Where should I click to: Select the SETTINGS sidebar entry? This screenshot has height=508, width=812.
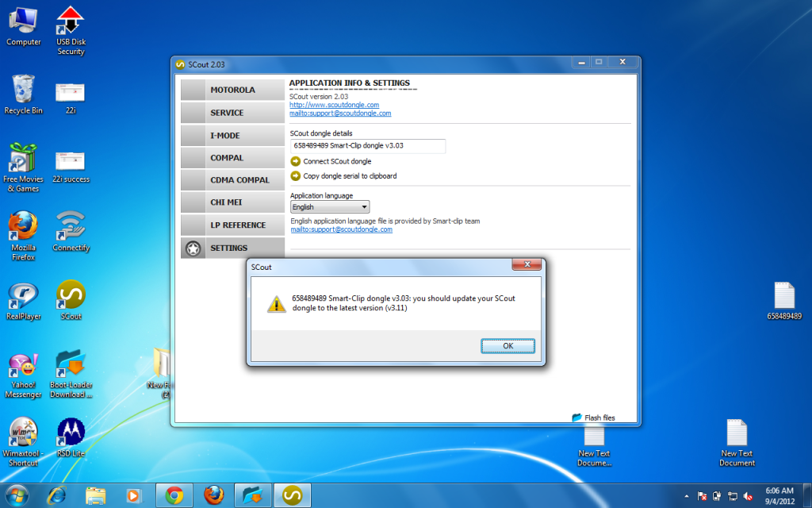coord(232,248)
